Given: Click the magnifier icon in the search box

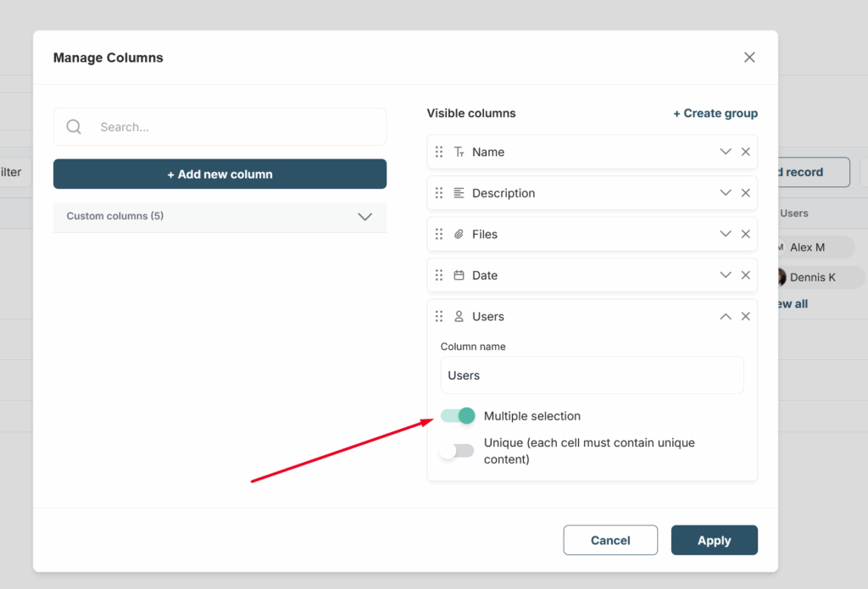Looking at the screenshot, I should pyautogui.click(x=74, y=127).
